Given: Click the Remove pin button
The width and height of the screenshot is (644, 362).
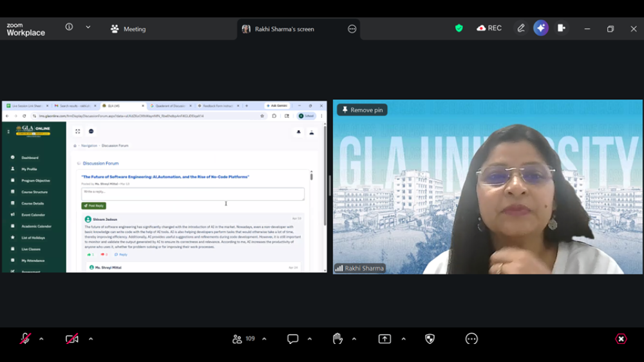Looking at the screenshot, I should click(362, 110).
